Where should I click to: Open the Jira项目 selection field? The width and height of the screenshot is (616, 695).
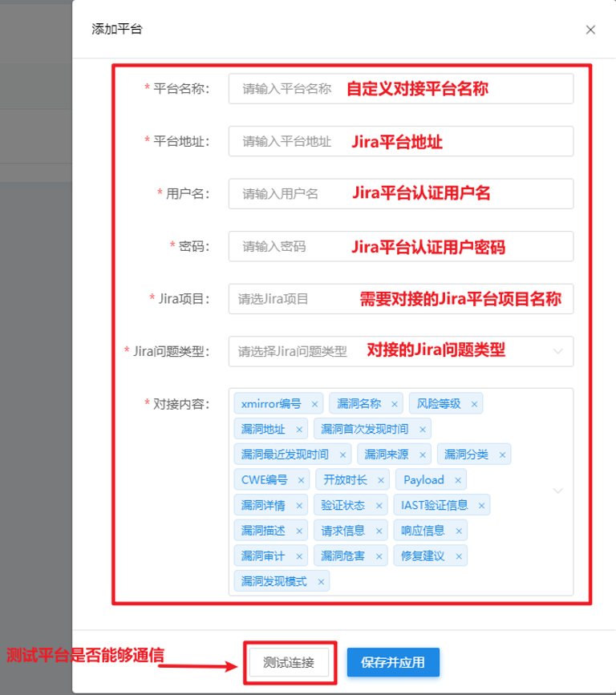pyautogui.click(x=401, y=299)
